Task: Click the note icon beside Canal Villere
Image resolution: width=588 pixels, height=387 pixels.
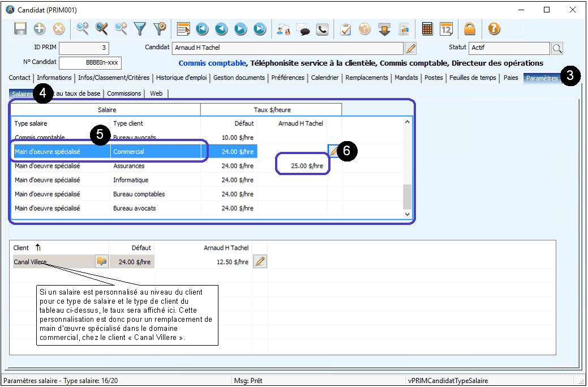Action: [x=102, y=261]
